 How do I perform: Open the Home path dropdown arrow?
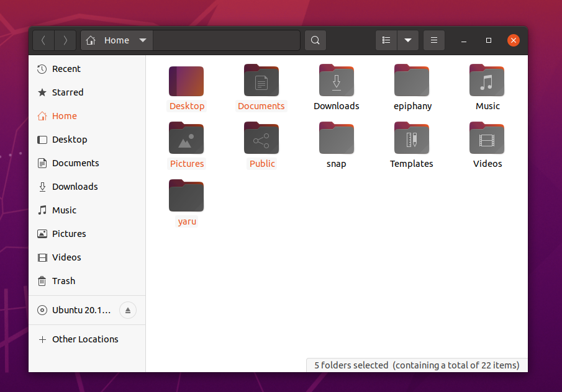(143, 40)
